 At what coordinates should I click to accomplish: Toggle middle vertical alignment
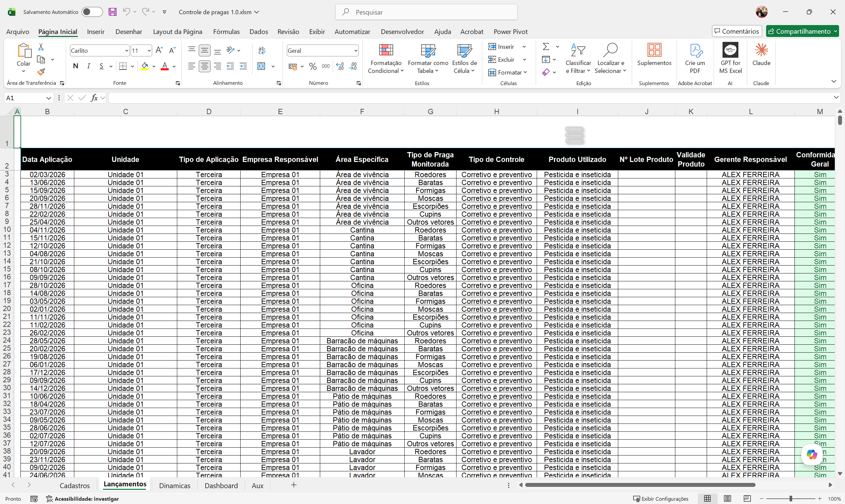[205, 50]
